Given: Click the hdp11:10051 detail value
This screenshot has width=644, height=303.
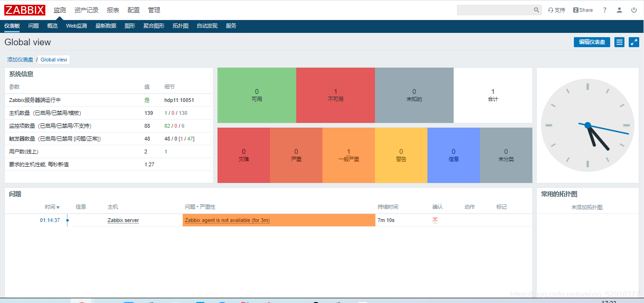Looking at the screenshot, I should [x=179, y=100].
